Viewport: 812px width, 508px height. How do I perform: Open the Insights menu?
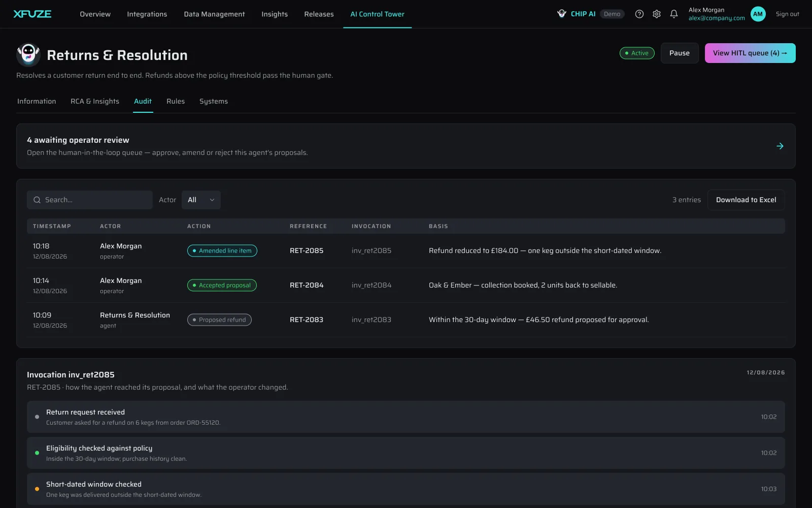pyautogui.click(x=275, y=14)
